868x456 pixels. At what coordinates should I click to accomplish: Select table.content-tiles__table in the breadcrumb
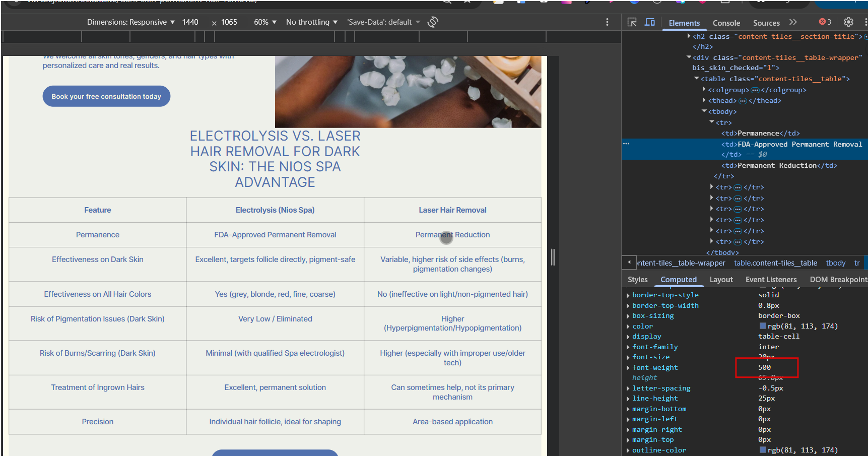[775, 263]
